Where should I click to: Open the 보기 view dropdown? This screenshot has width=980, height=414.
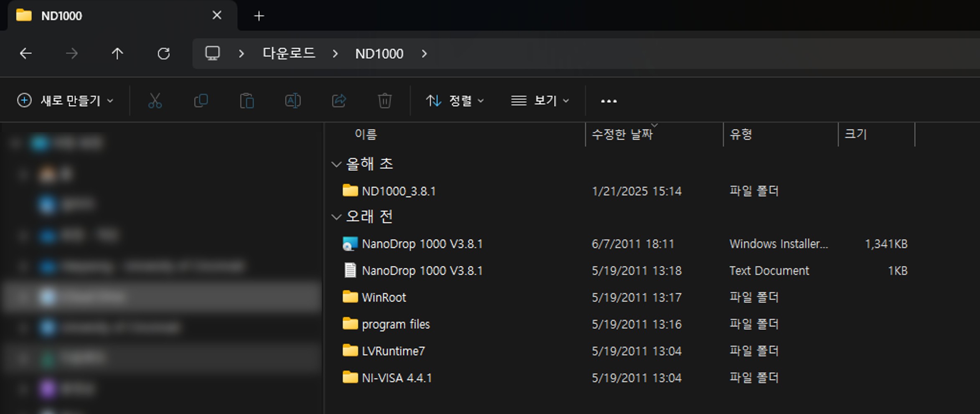coord(540,101)
